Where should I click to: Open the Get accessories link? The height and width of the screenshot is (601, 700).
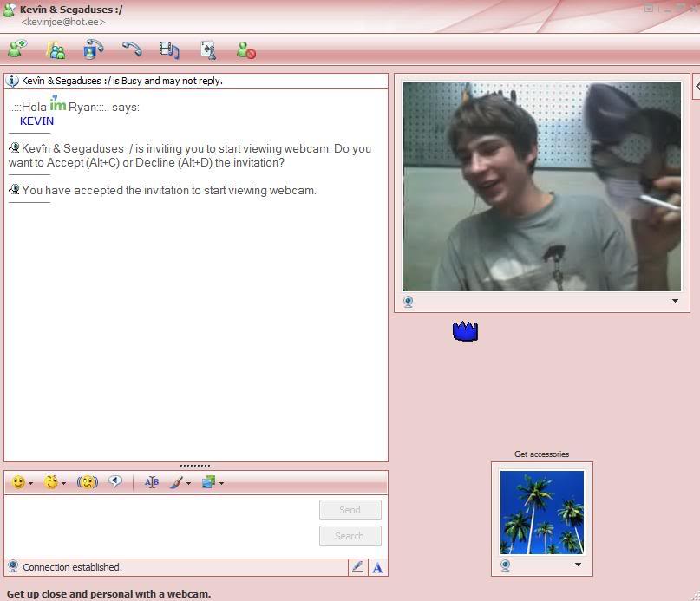pos(541,454)
